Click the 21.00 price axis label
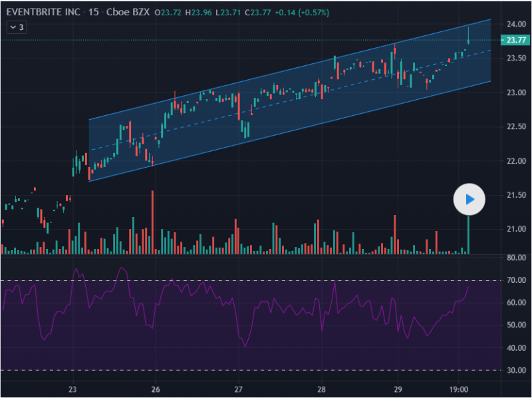 pyautogui.click(x=516, y=229)
